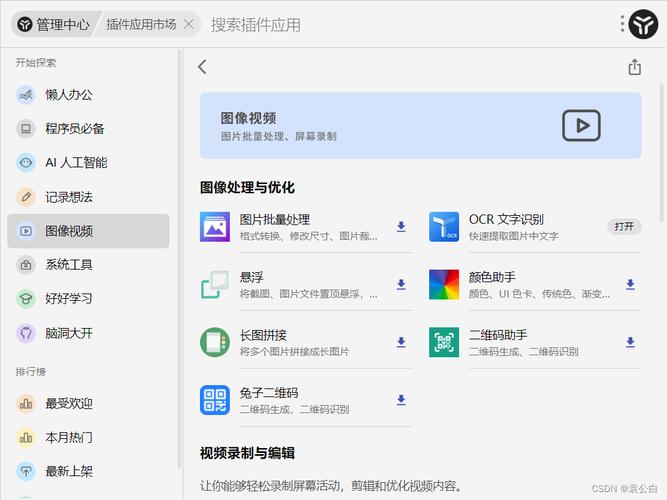Click the 系统工具 toolbox icon
Image resolution: width=667 pixels, height=500 pixels.
pyautogui.click(x=26, y=265)
